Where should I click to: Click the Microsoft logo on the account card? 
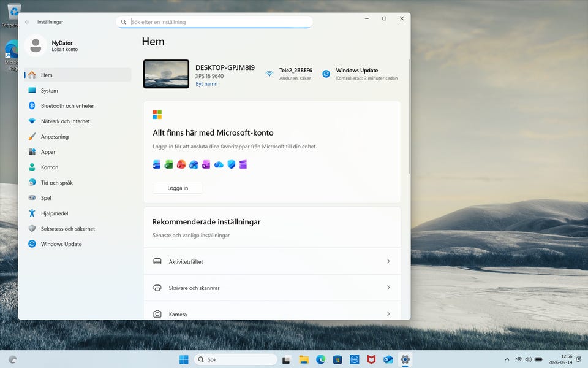pyautogui.click(x=157, y=115)
